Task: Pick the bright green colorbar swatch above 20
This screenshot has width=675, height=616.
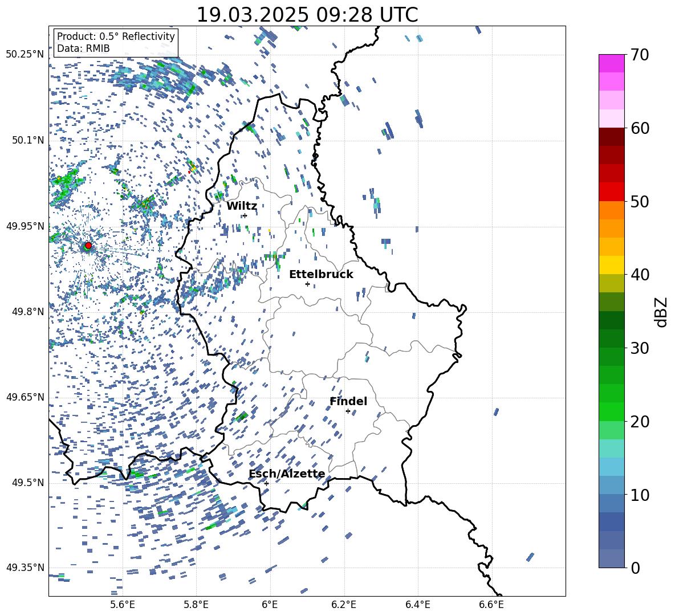Action: 612,411
